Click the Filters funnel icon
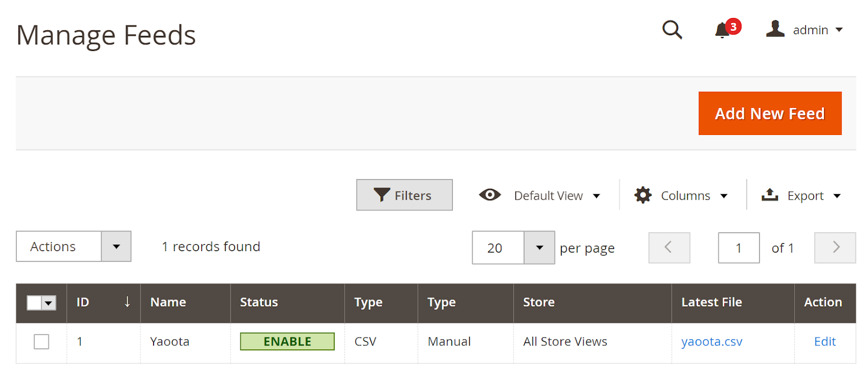 pyautogui.click(x=382, y=195)
